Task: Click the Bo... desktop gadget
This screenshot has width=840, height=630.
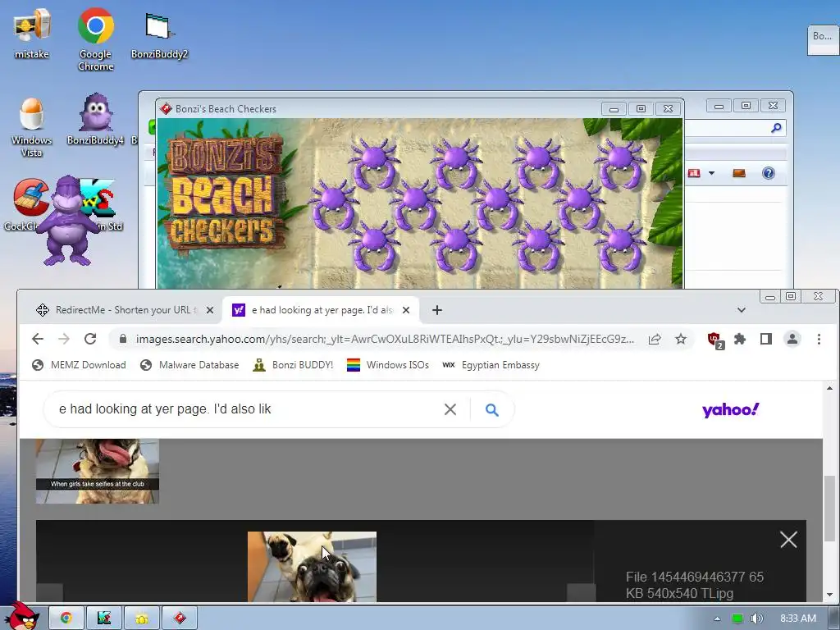Action: click(822, 39)
